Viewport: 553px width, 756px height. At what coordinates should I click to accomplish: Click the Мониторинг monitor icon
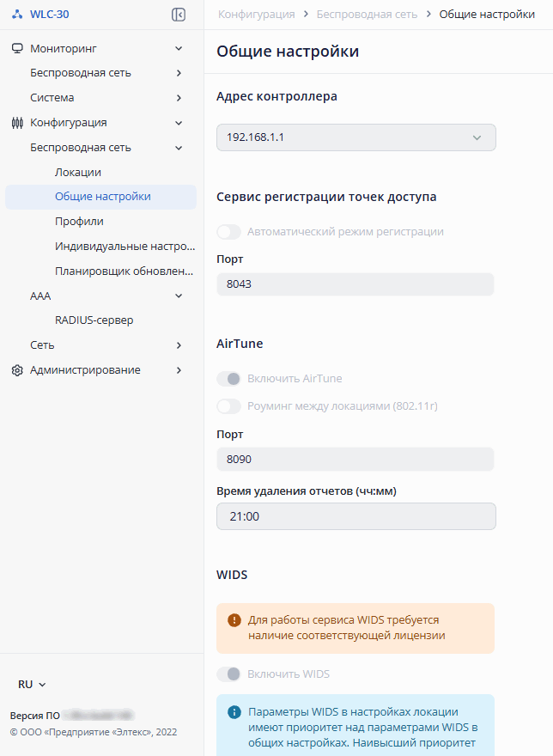(x=17, y=48)
